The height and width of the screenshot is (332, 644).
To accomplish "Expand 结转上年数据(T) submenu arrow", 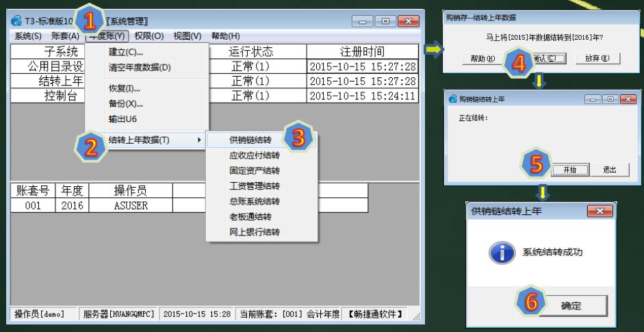I will (199, 140).
